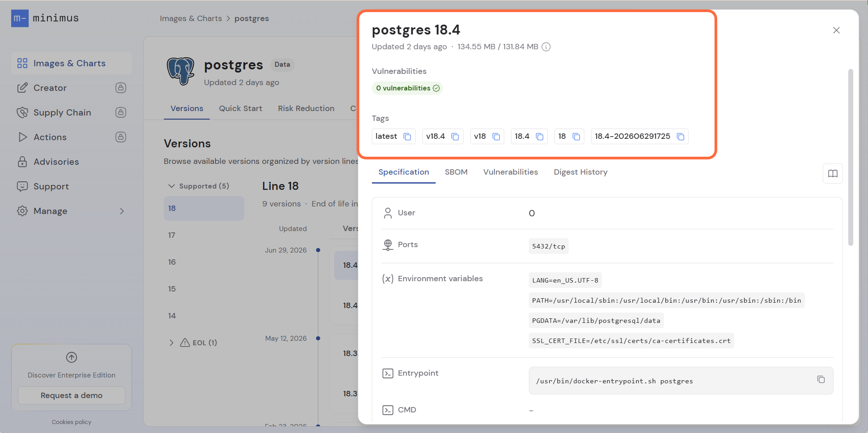
Task: Click the postgres elephant logo
Action: (181, 71)
